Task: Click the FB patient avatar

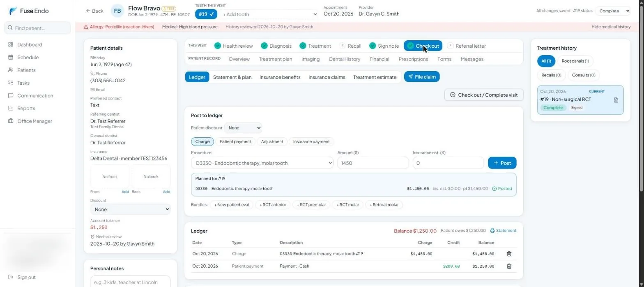Action: click(x=117, y=11)
